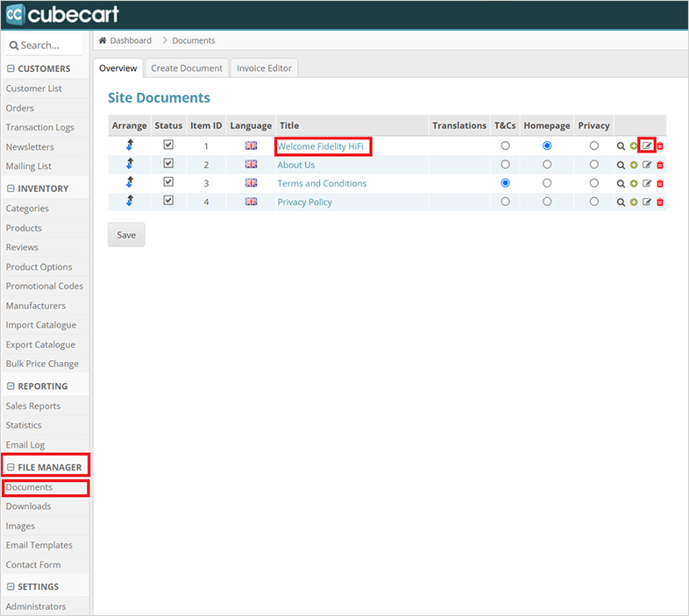Image resolution: width=689 pixels, height=616 pixels.
Task: Toggle status checkbox for Privacy Policy
Action: tap(168, 201)
